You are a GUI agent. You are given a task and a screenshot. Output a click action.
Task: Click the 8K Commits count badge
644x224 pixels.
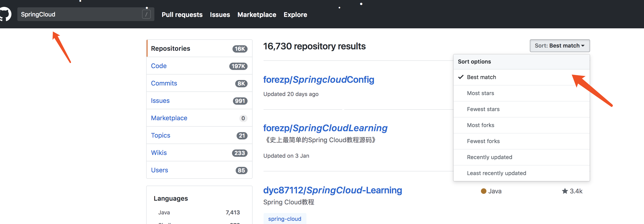click(x=241, y=83)
